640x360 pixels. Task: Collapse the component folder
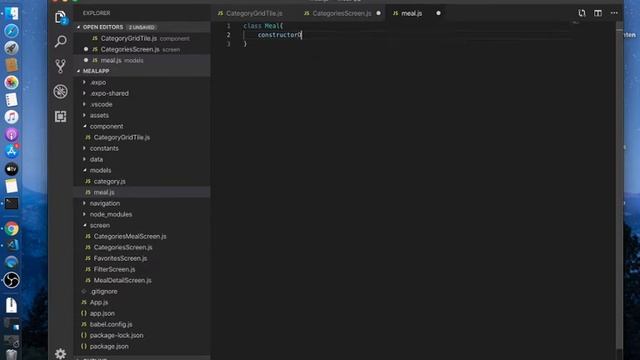tap(106, 127)
